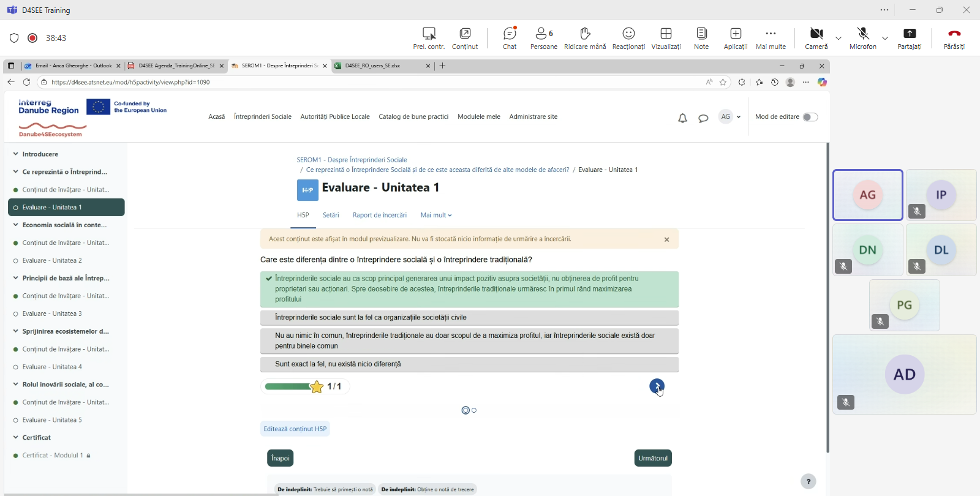
Task: Open the Persoane participants list
Action: point(543,38)
